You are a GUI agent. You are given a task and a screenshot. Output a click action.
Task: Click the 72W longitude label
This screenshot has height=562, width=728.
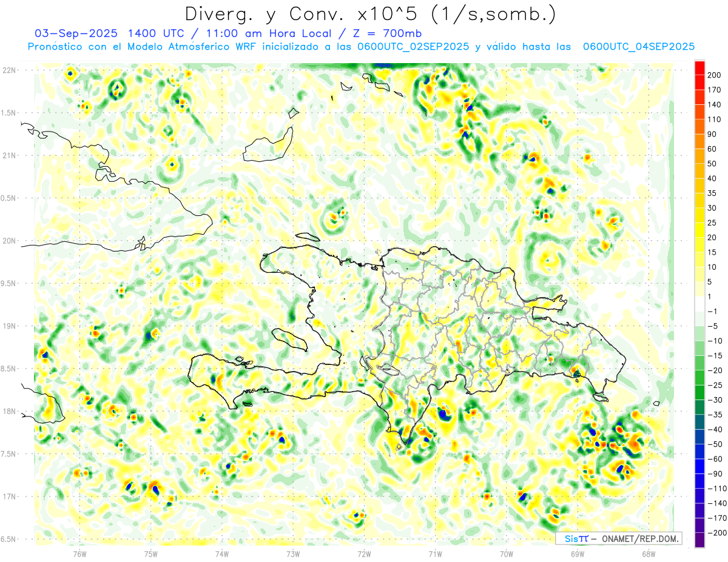click(364, 554)
